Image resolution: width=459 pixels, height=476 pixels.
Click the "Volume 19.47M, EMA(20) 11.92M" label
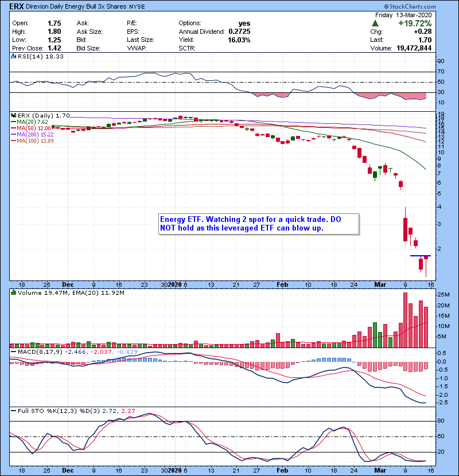click(x=71, y=293)
